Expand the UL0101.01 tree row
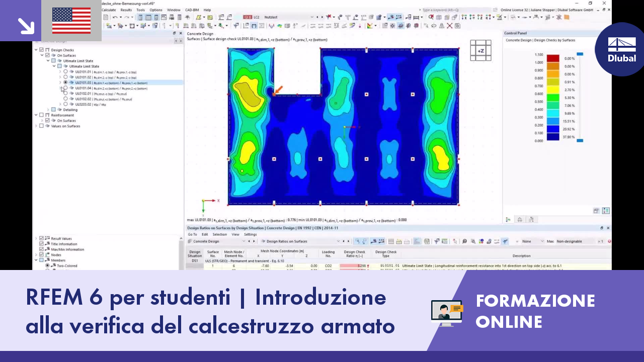Viewport: 644px width, 362px height. [60, 72]
